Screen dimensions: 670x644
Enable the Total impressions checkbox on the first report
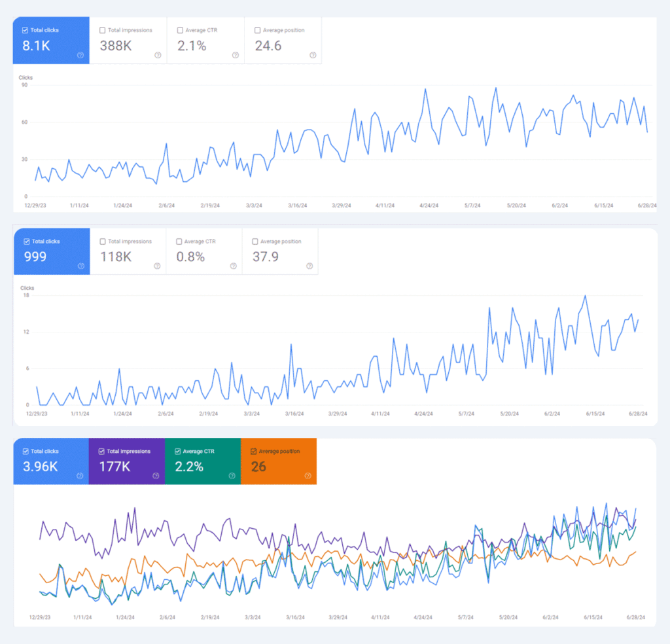(x=102, y=30)
